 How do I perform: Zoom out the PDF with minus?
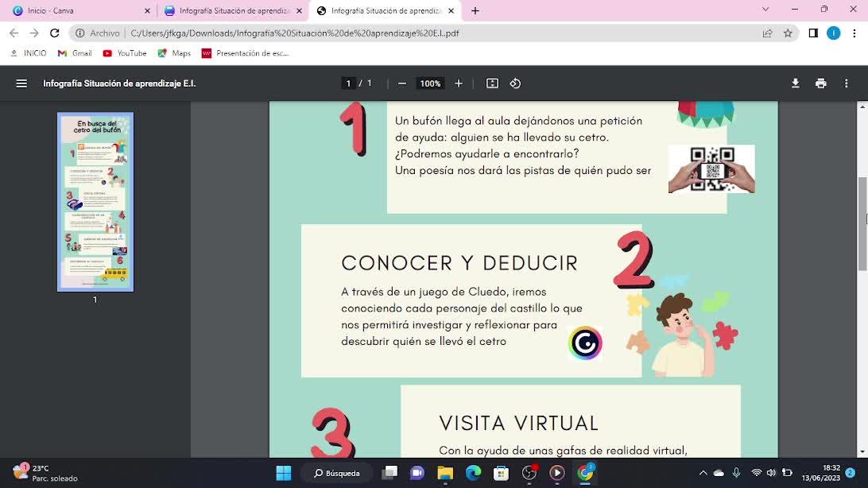coord(402,83)
